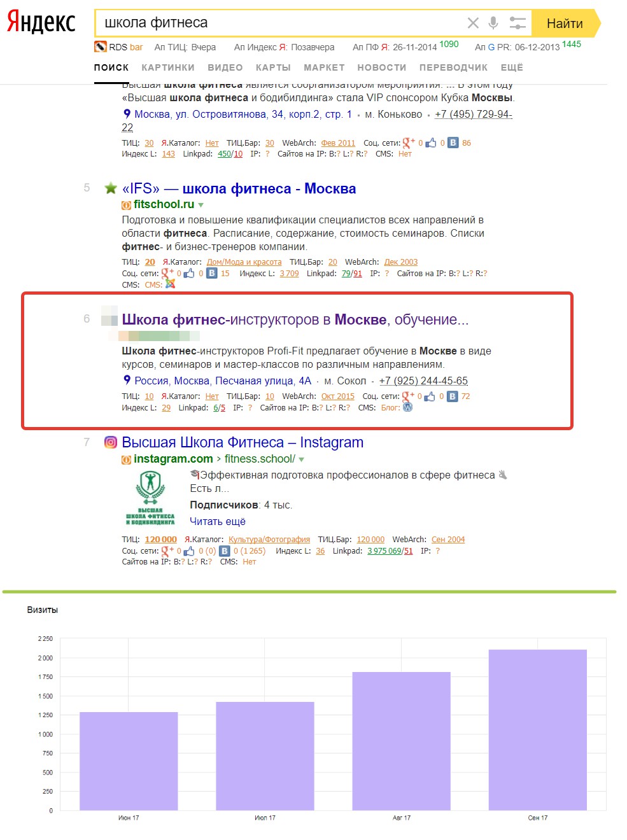Open advanced search settings icon

[x=518, y=23]
